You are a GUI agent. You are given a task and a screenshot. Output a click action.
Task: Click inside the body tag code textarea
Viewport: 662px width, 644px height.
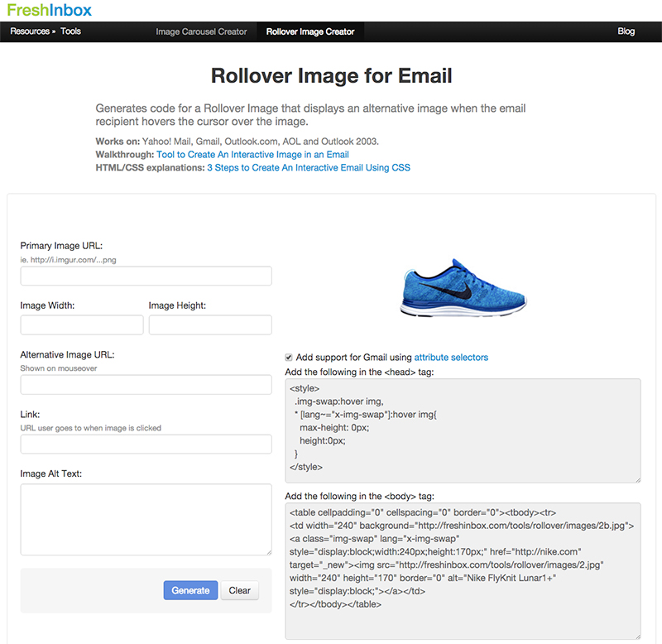pos(463,571)
